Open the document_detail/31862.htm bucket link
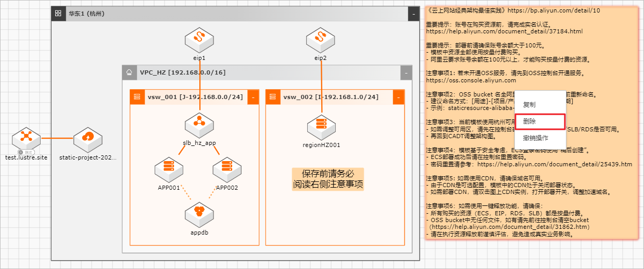 (x=509, y=227)
